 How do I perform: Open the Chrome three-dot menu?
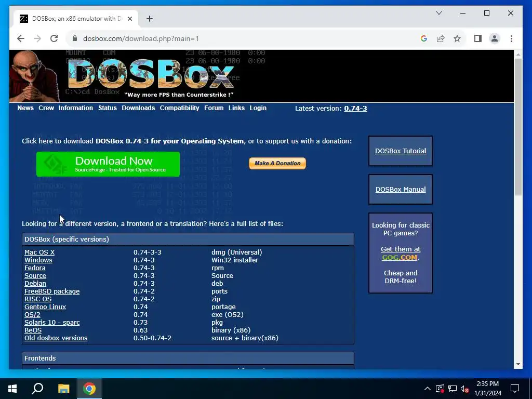pyautogui.click(x=511, y=38)
